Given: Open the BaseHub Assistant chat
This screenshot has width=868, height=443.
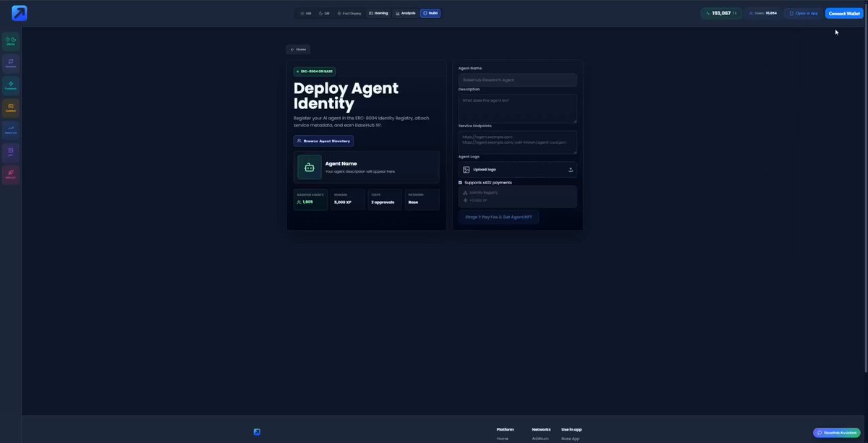Looking at the screenshot, I should click(x=837, y=432).
